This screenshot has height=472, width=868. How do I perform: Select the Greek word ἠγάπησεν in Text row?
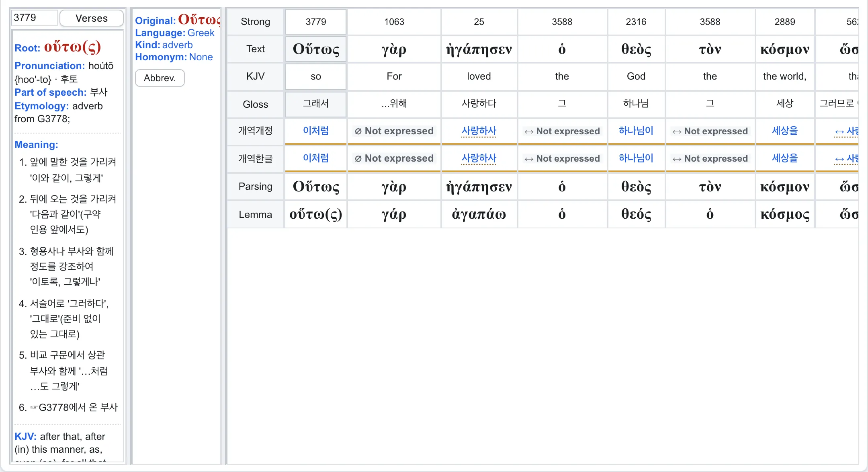479,49
